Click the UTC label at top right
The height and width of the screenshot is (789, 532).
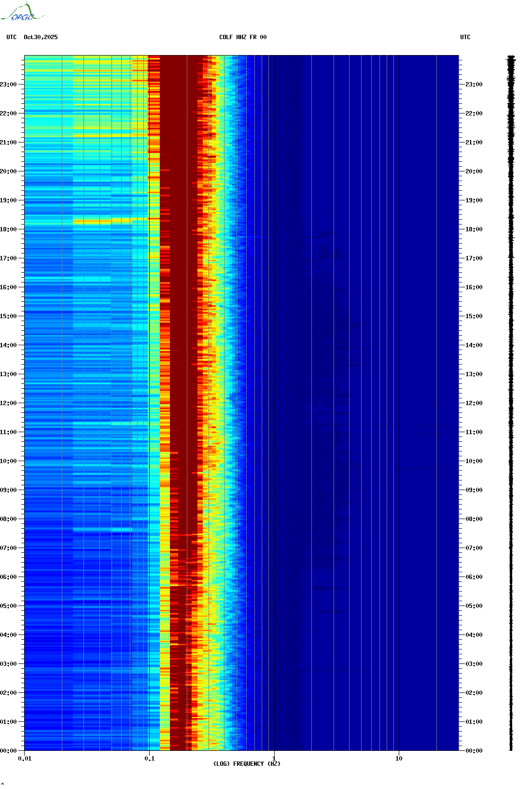(x=465, y=37)
